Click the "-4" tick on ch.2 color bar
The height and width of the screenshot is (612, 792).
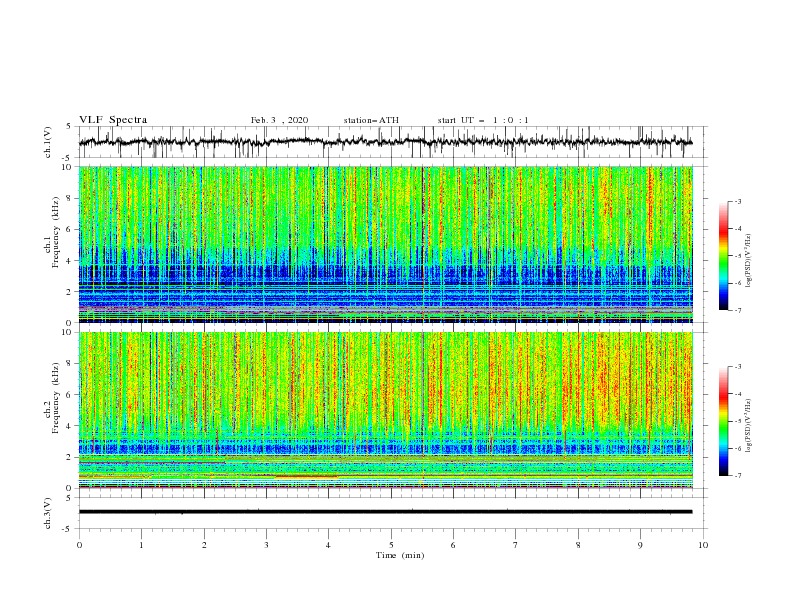click(738, 394)
